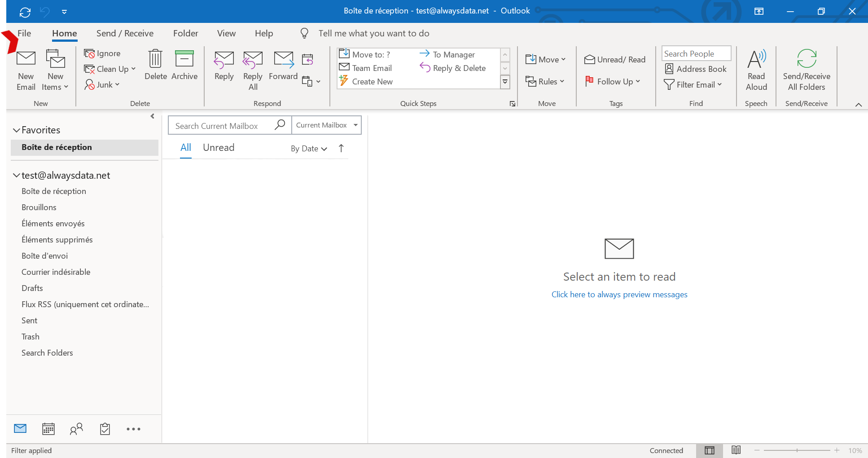Switch to the Send / Receive tab
This screenshot has width=868, height=458.
125,33
